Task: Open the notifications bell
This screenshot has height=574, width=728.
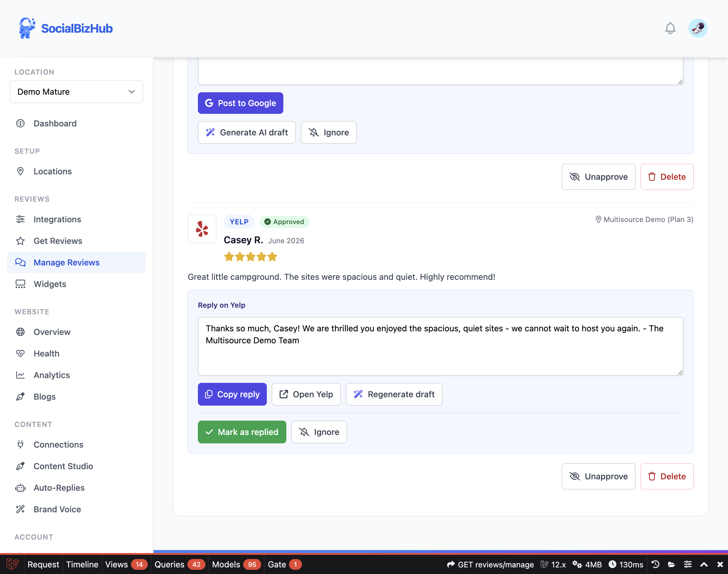Action: click(x=670, y=28)
